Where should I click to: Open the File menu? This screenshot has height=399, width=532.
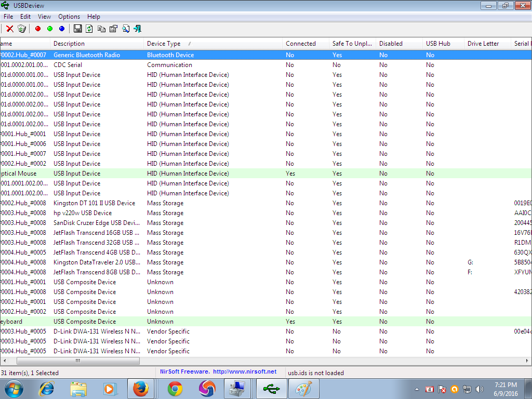tap(8, 17)
